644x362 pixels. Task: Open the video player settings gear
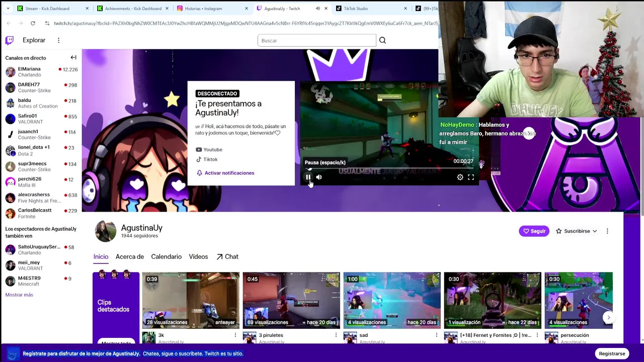tap(460, 177)
